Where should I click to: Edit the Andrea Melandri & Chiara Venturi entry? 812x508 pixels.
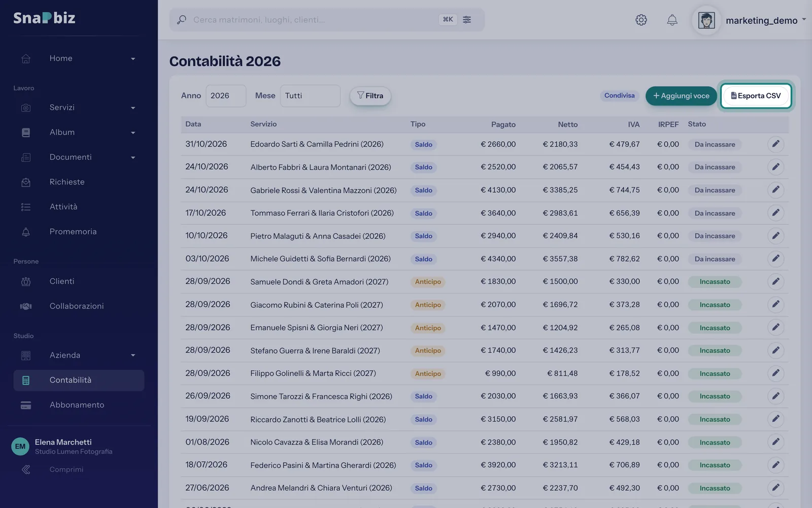775,488
